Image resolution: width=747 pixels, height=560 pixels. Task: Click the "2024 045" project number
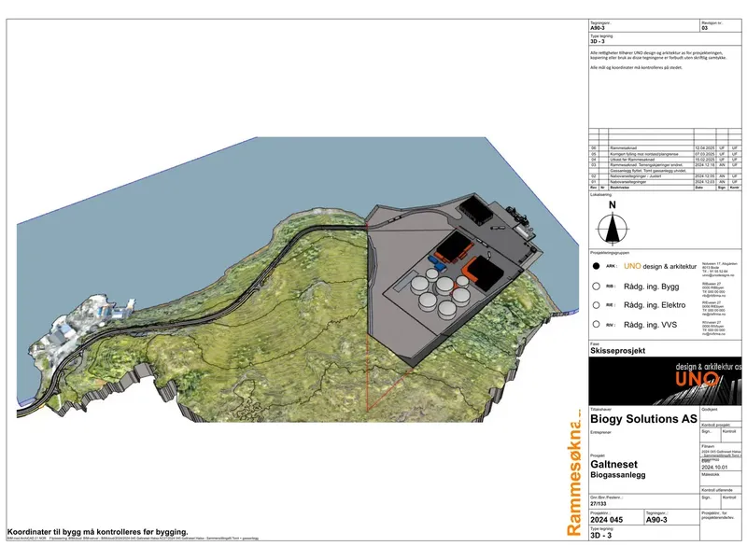[606, 520]
